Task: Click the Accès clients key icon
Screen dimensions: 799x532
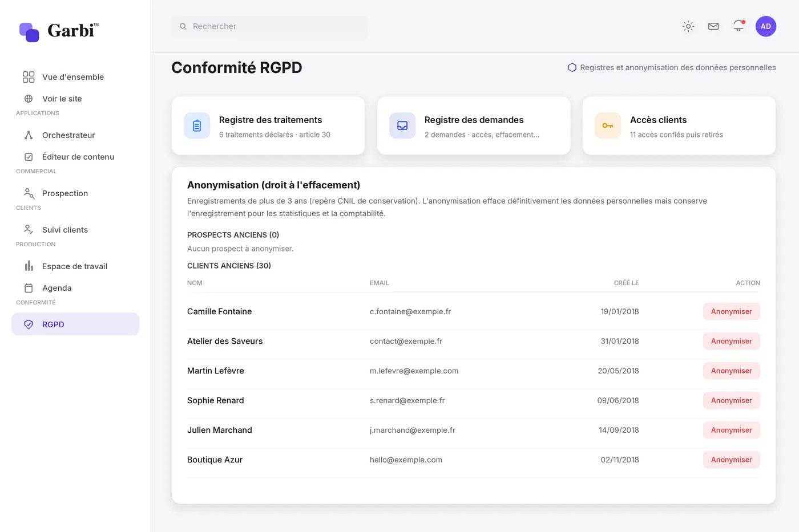Action: coord(608,125)
